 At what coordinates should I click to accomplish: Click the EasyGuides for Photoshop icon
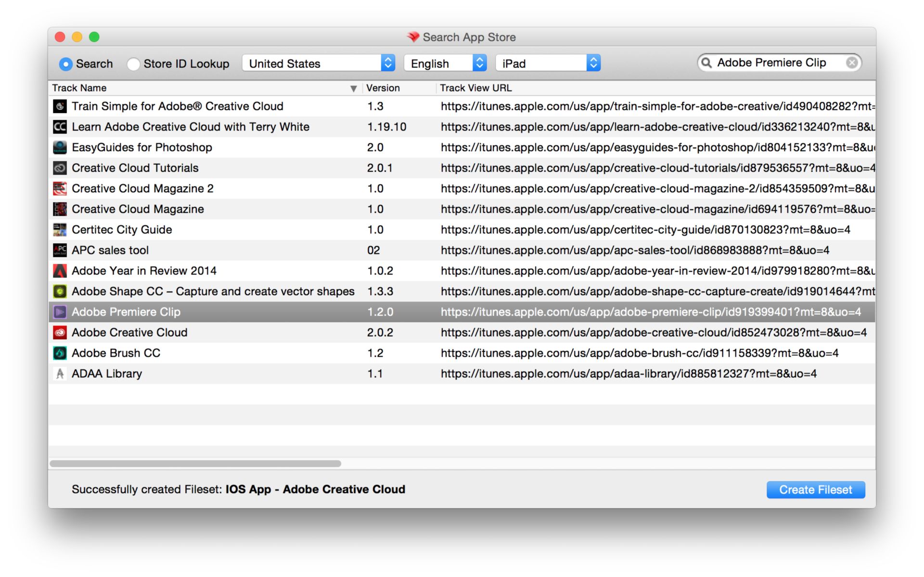coord(60,147)
